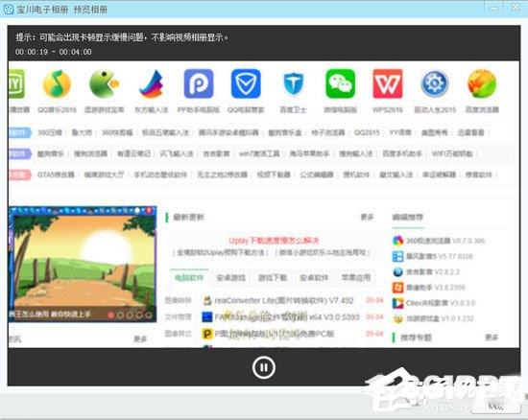Click the red WPS2016 icon
The height and width of the screenshot is (420, 528).
[x=387, y=83]
